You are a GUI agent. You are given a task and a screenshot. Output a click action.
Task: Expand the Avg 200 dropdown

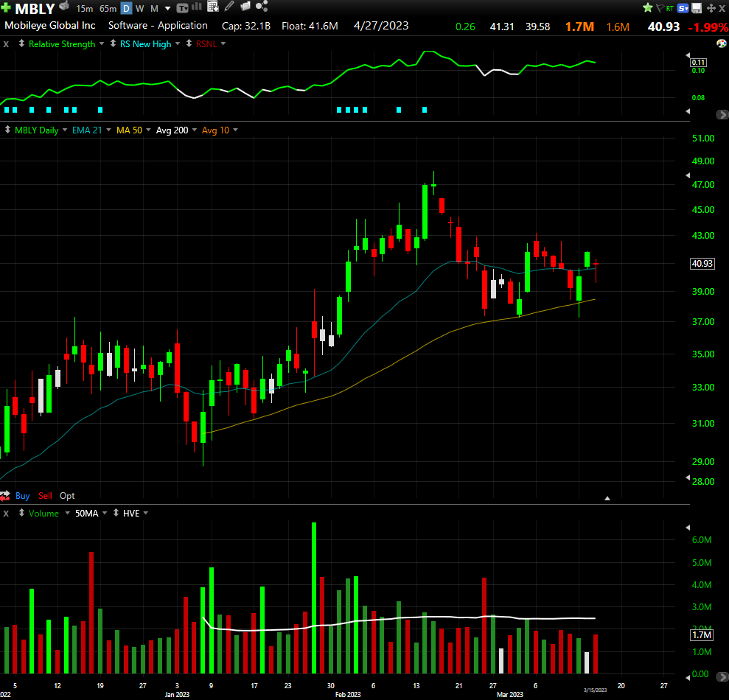click(195, 130)
